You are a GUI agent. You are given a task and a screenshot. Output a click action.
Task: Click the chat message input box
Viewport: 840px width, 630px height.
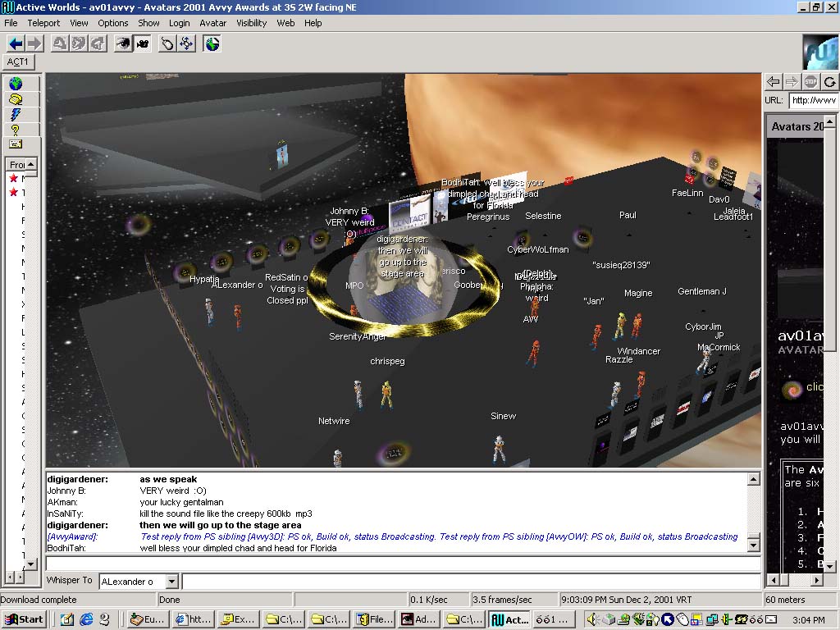pos(402,564)
